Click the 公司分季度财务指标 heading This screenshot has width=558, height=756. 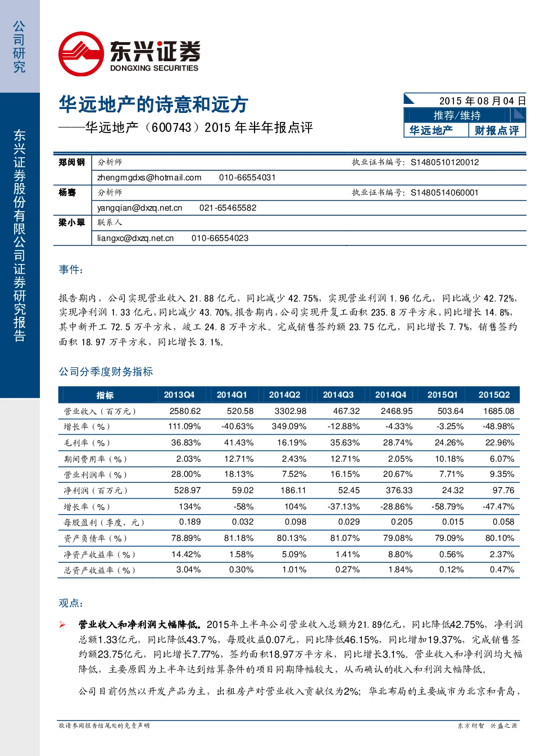coord(106,372)
